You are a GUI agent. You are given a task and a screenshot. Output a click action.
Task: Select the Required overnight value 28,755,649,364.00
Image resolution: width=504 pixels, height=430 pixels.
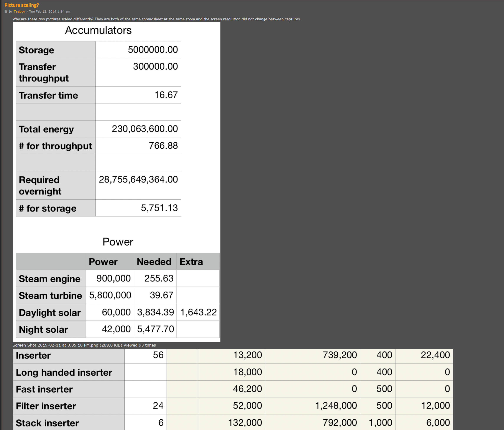pos(138,179)
